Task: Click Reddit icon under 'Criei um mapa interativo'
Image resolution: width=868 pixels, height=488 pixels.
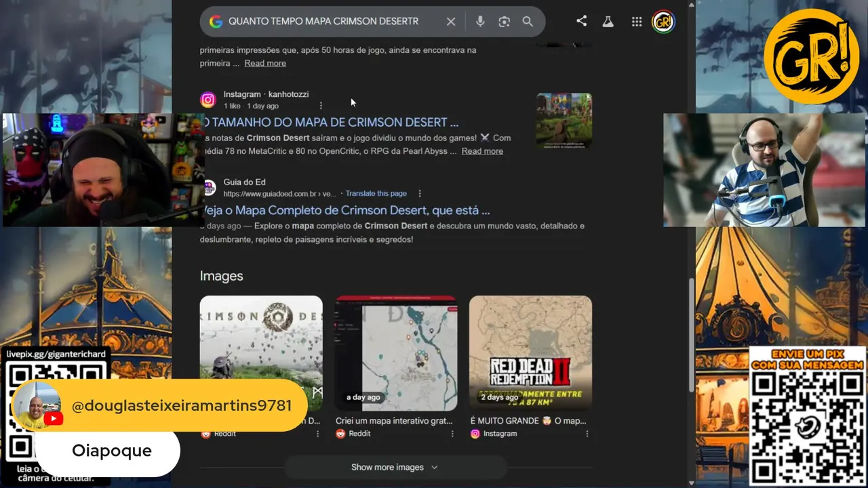Action: click(x=340, y=434)
